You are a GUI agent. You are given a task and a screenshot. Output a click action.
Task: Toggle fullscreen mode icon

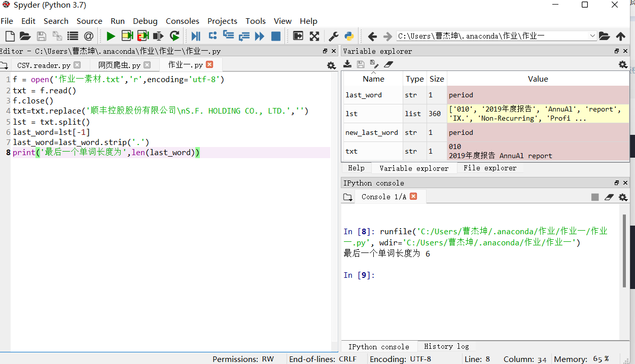click(314, 36)
